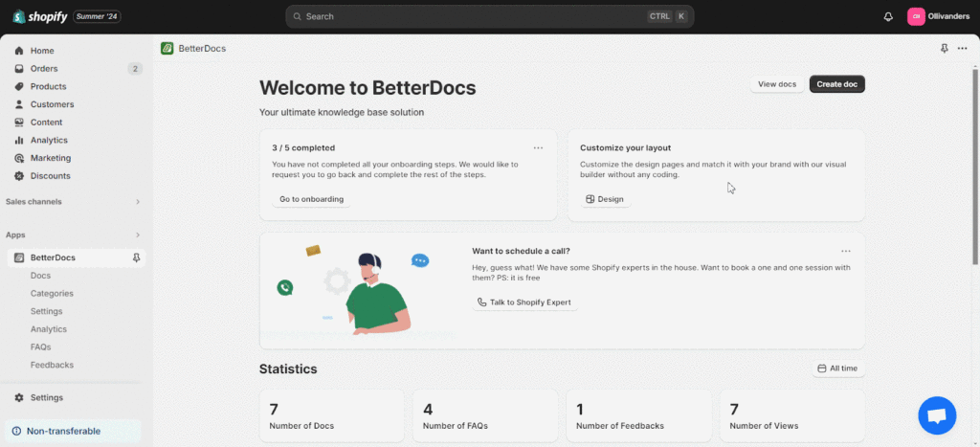Pin the app using header pin icon
The image size is (980, 447).
tap(945, 48)
